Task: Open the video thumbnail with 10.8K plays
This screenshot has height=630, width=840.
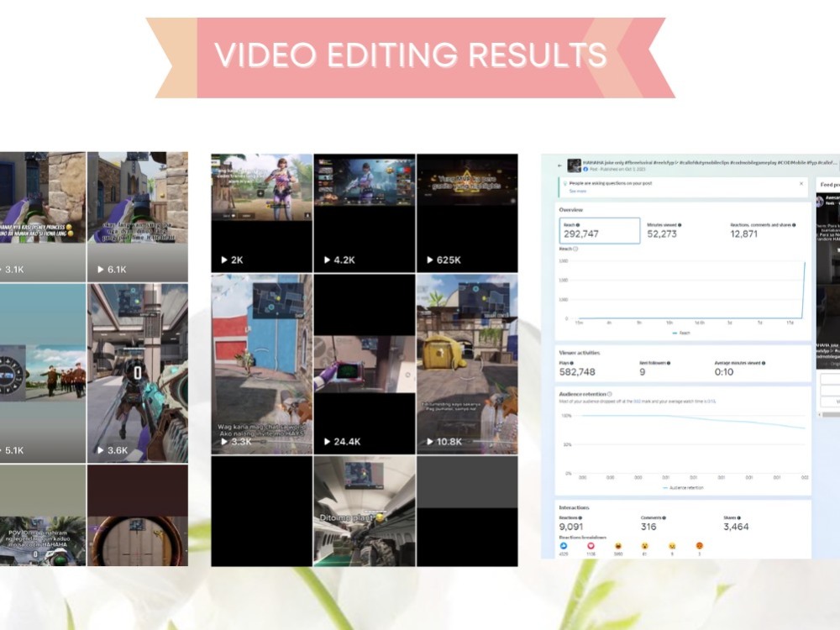Action: coord(467,365)
